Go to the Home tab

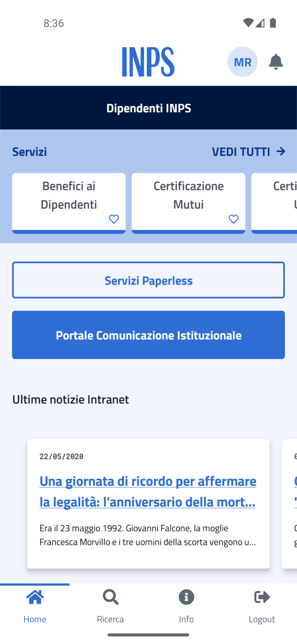coord(35,606)
